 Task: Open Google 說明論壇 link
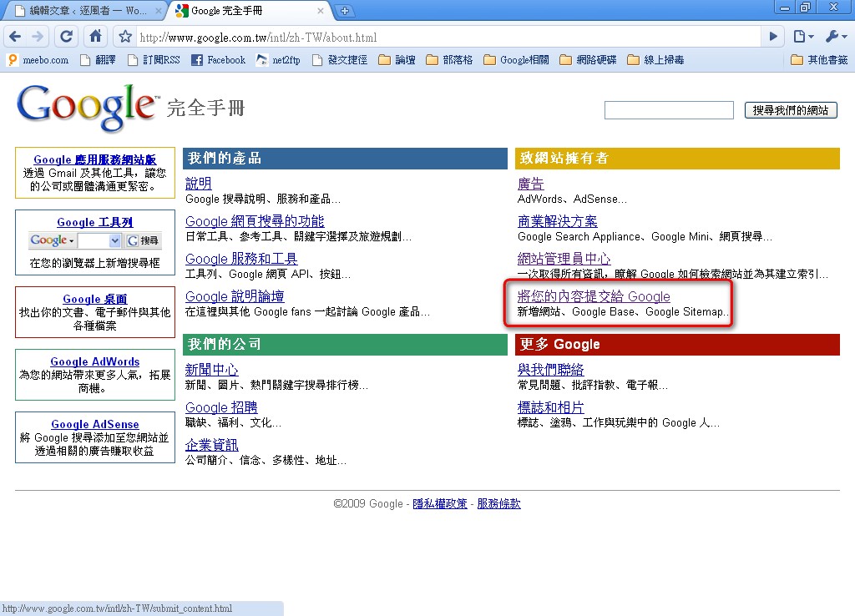[235, 296]
